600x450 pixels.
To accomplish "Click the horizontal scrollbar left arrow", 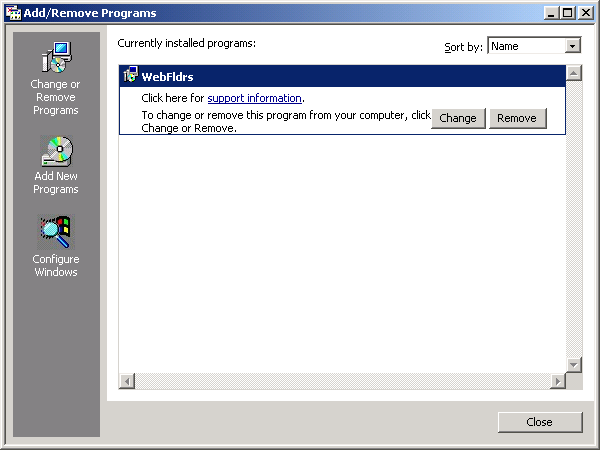I will (127, 381).
